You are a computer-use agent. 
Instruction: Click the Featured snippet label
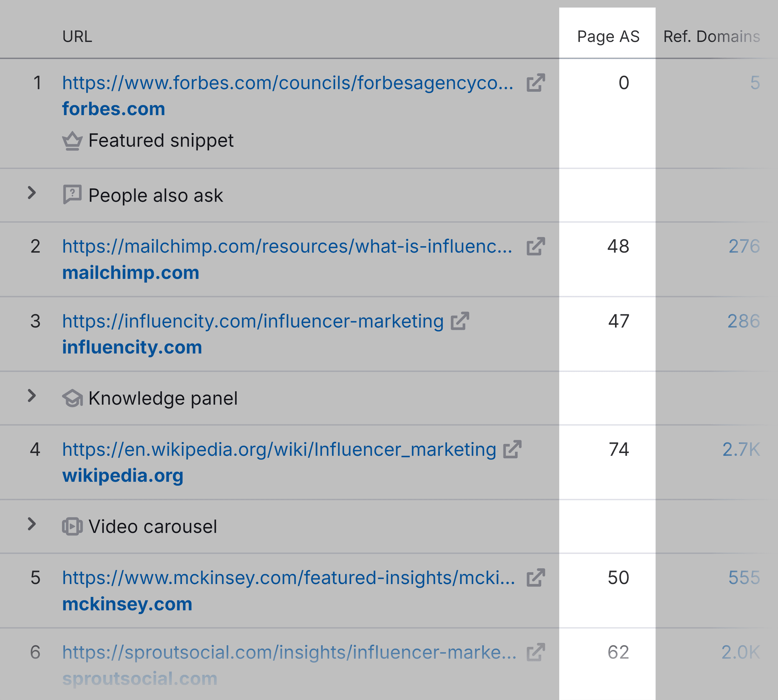coord(161,141)
